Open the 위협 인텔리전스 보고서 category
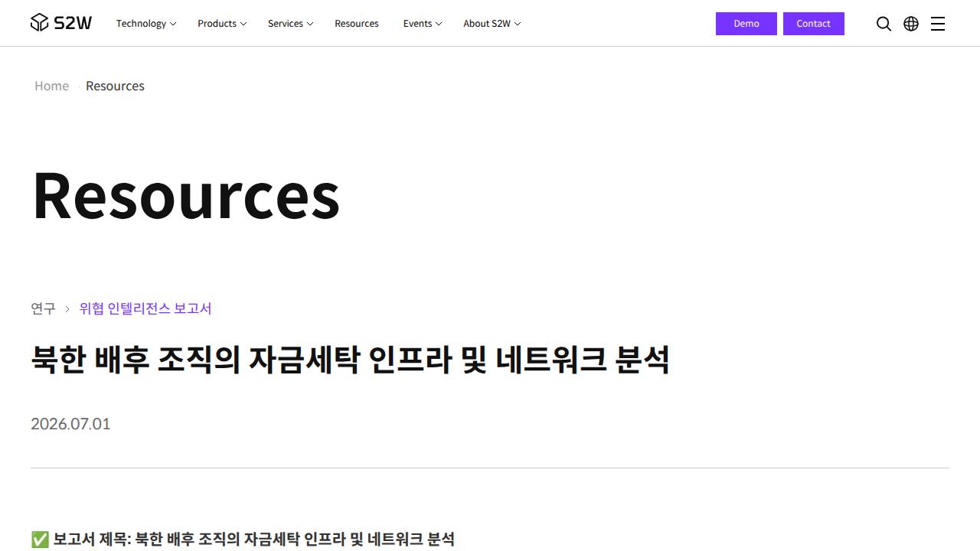Viewport: 980px width, 551px height. [x=145, y=308]
